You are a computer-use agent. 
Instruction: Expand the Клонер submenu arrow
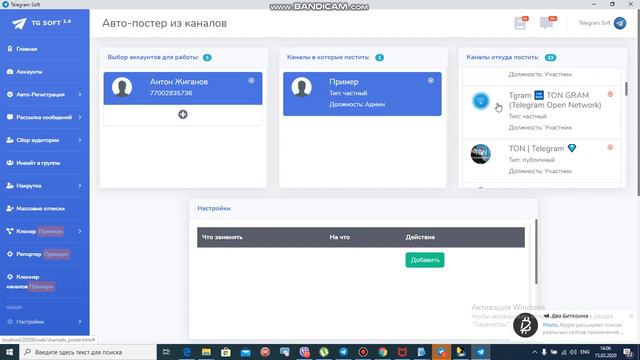coord(80,231)
